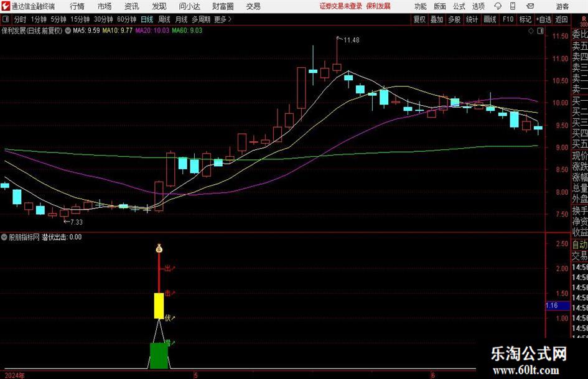The width and height of the screenshot is (588, 379).
Task: Open the headset customer service icon
Action: 498,6
